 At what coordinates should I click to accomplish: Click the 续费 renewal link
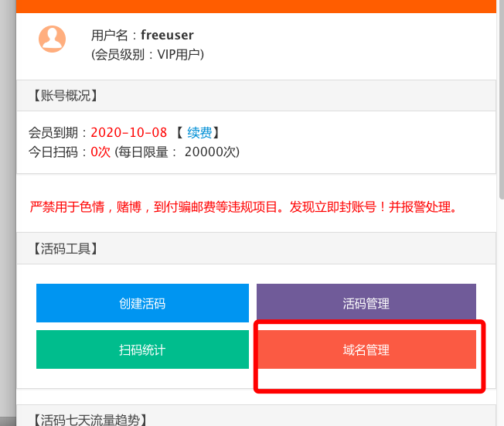tap(199, 132)
